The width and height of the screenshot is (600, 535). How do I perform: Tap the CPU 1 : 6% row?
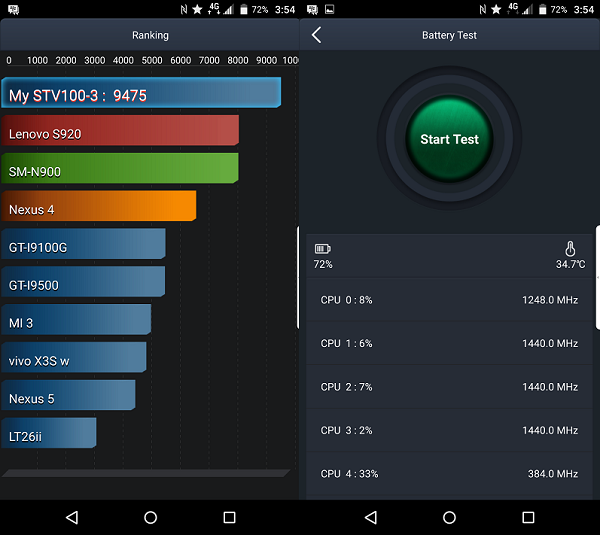pos(449,343)
